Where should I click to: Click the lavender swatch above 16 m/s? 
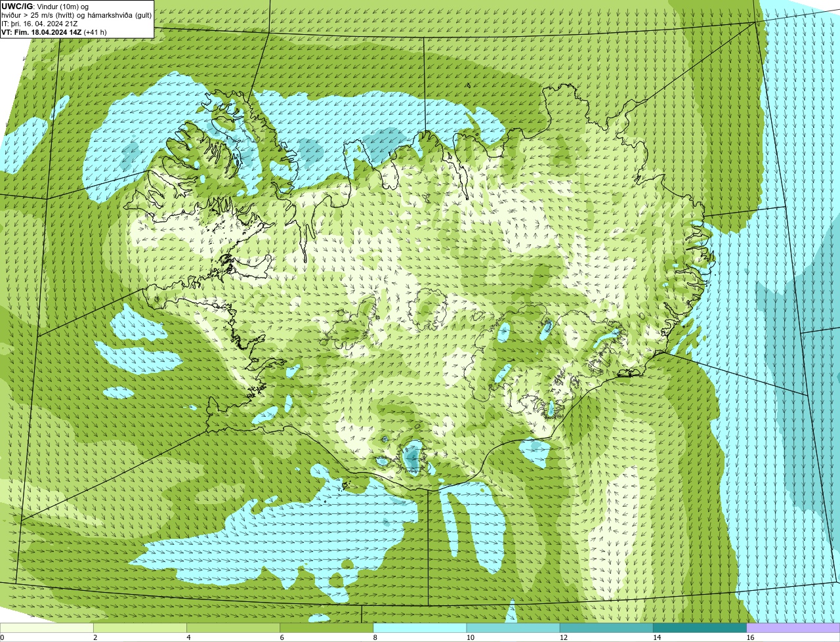click(x=793, y=628)
